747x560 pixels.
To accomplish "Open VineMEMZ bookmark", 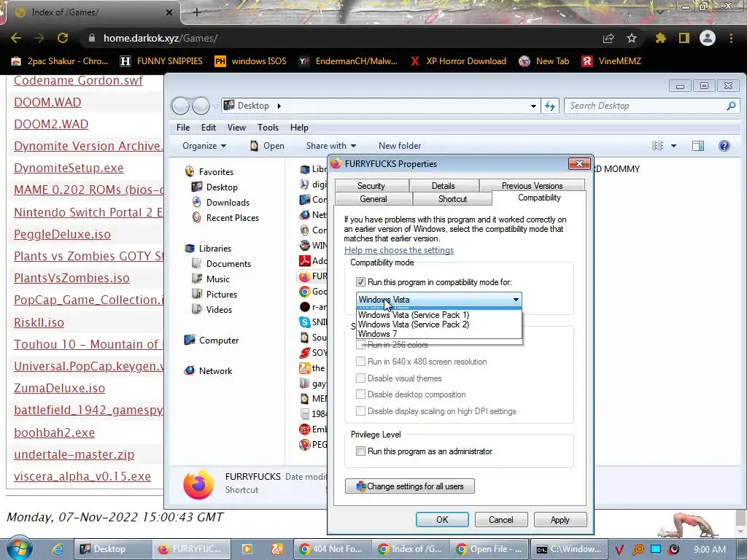I will click(x=612, y=61).
